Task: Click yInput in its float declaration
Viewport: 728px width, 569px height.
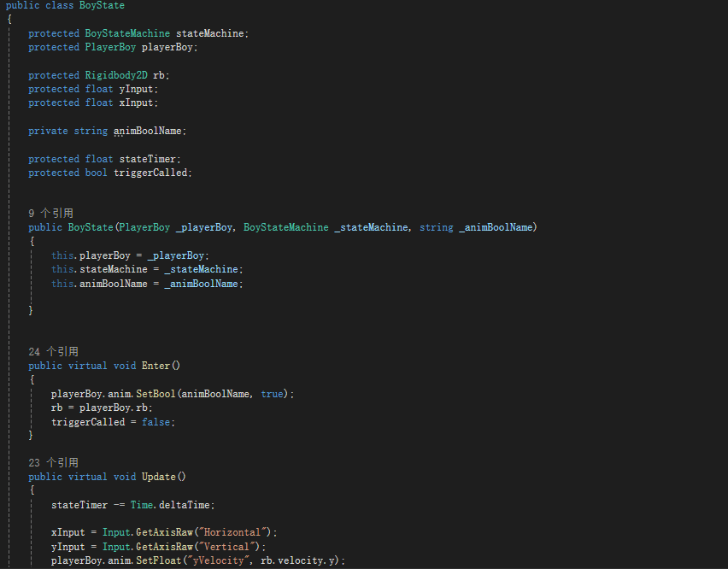Action: coord(136,89)
